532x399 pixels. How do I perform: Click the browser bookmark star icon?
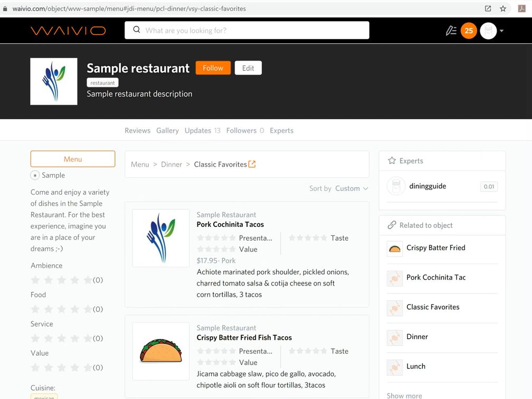[x=503, y=8]
